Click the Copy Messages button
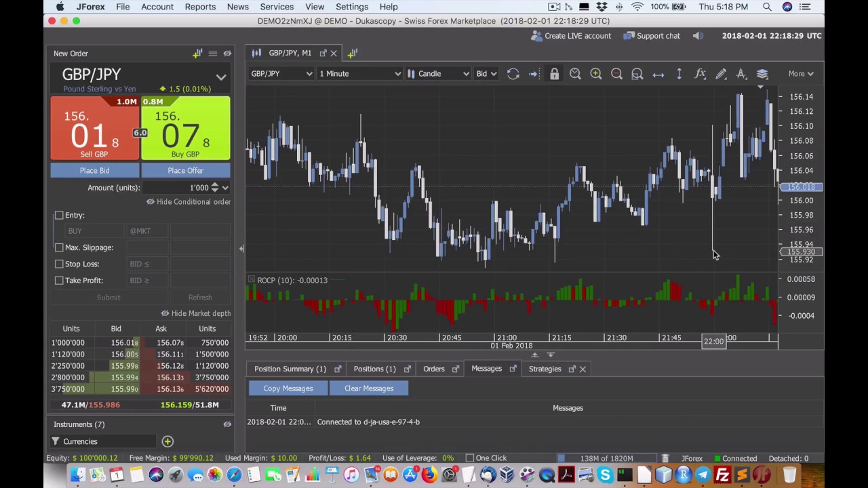 (288, 388)
